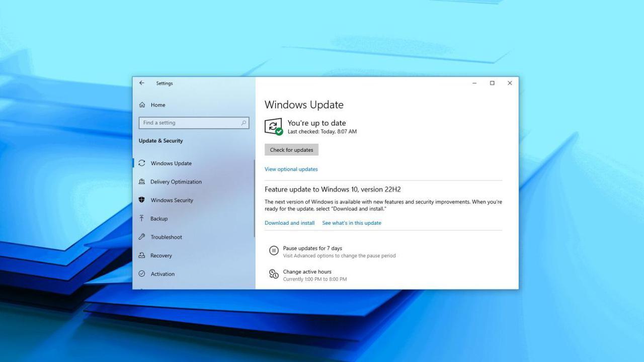Click the Backup arrow icon
This screenshot has width=644, height=362.
[x=142, y=218]
